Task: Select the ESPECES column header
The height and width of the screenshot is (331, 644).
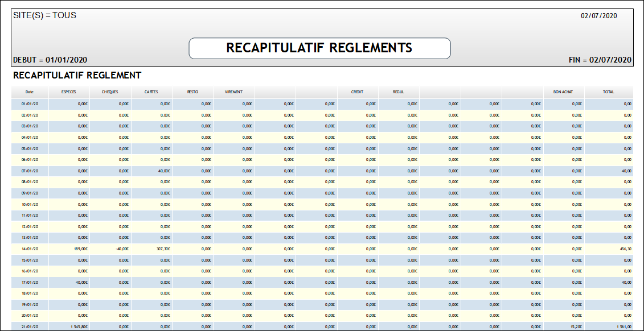Action: click(x=69, y=92)
